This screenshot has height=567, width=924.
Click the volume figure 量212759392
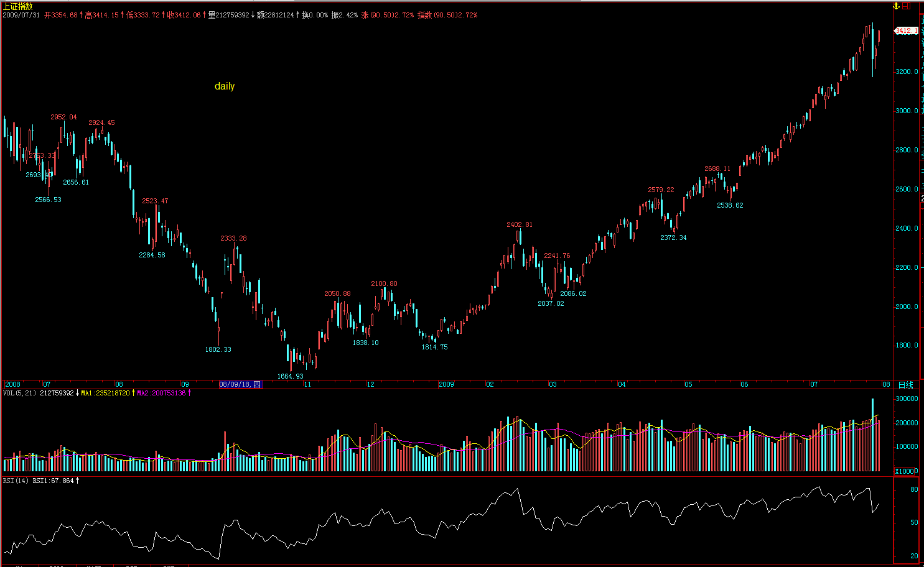tap(228, 15)
